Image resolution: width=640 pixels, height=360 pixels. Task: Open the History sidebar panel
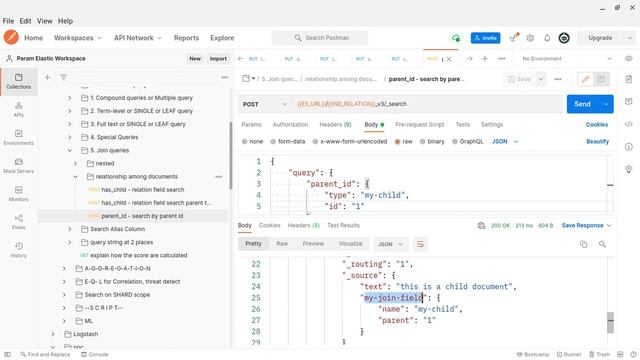18,250
